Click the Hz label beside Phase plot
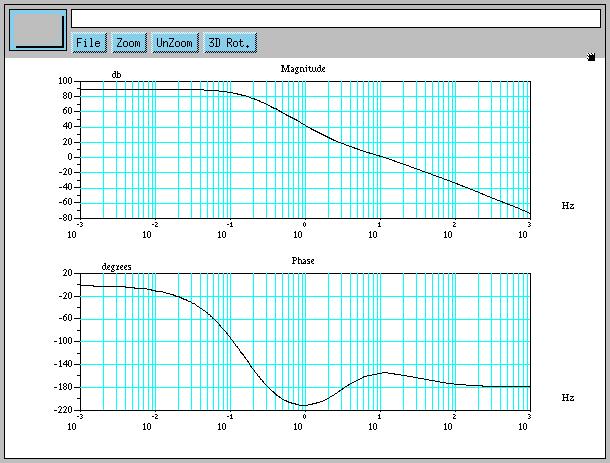The width and height of the screenshot is (610, 463). pos(568,397)
